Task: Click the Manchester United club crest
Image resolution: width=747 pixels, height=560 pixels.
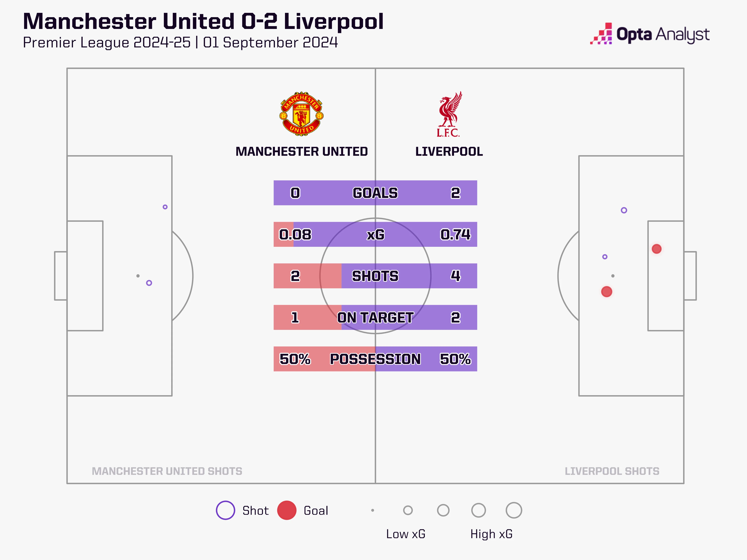Action: (x=301, y=114)
